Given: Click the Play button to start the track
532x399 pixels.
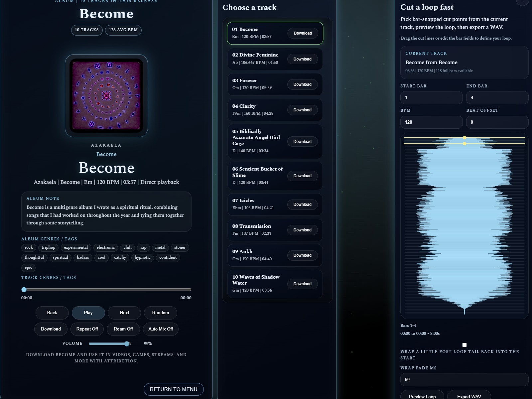Looking at the screenshot, I should [88, 313].
